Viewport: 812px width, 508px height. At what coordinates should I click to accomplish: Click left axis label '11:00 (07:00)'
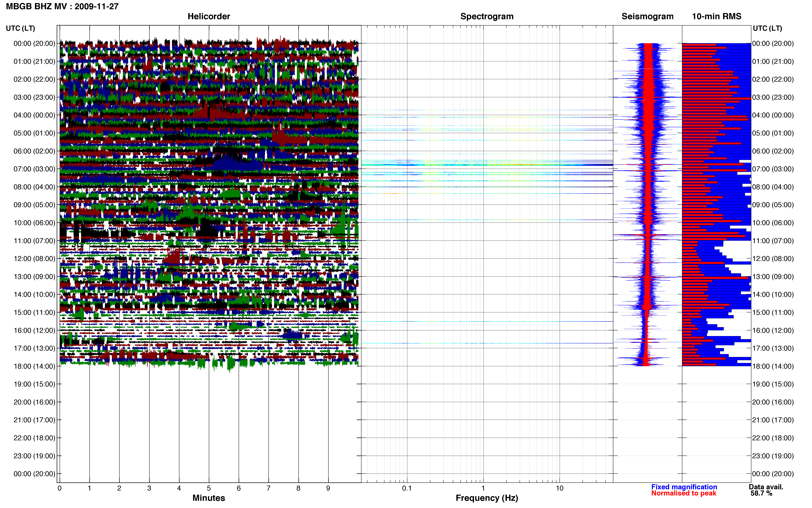point(34,241)
